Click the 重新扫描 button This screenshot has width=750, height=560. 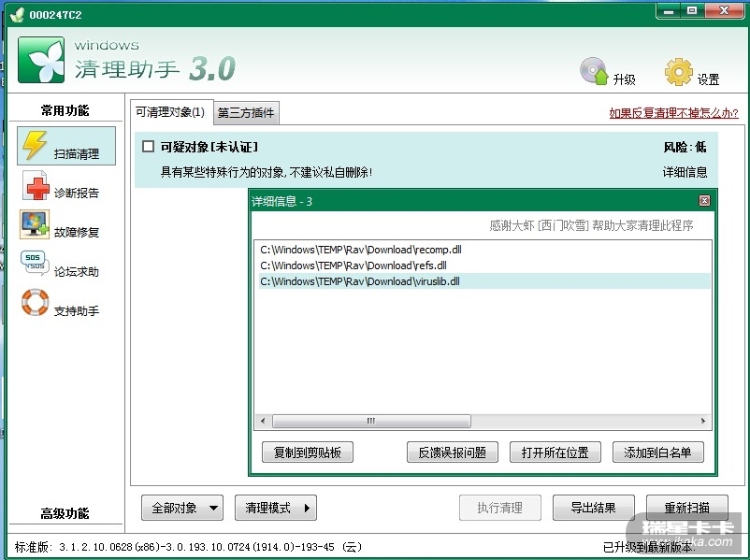pos(686,508)
